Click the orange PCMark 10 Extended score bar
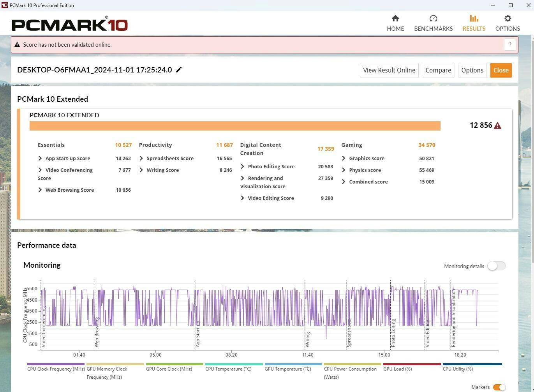The width and height of the screenshot is (534, 392). tap(235, 126)
